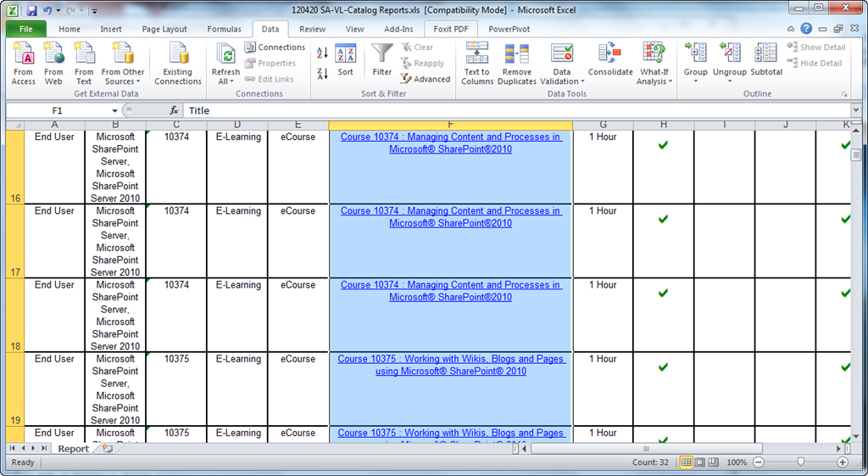Sort A to Z ascending
Image resolution: width=868 pixels, height=476 pixels.
click(322, 53)
